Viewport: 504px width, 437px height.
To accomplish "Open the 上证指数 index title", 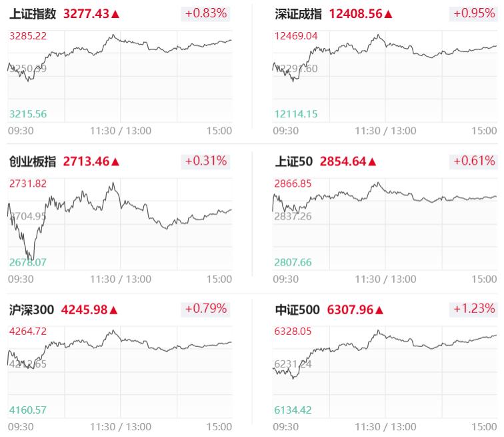I will point(33,14).
